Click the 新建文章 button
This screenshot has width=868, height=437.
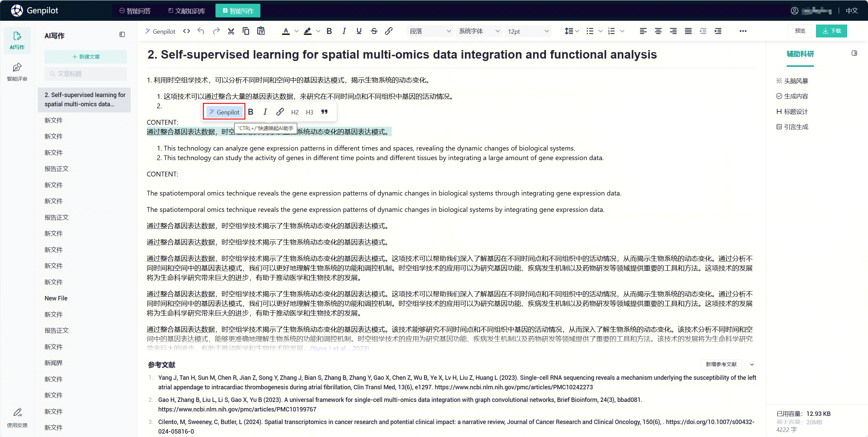point(86,57)
